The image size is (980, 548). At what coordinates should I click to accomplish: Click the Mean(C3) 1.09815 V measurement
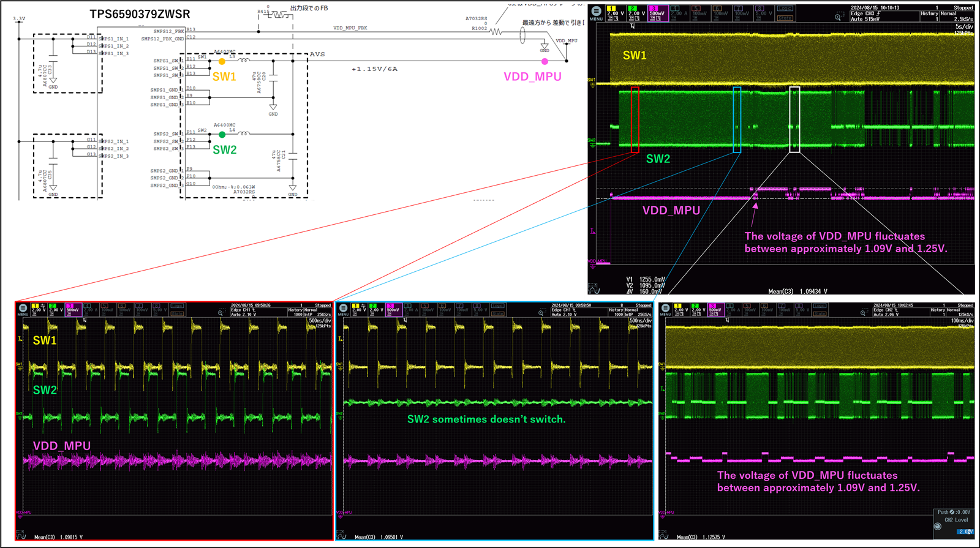pyautogui.click(x=59, y=537)
